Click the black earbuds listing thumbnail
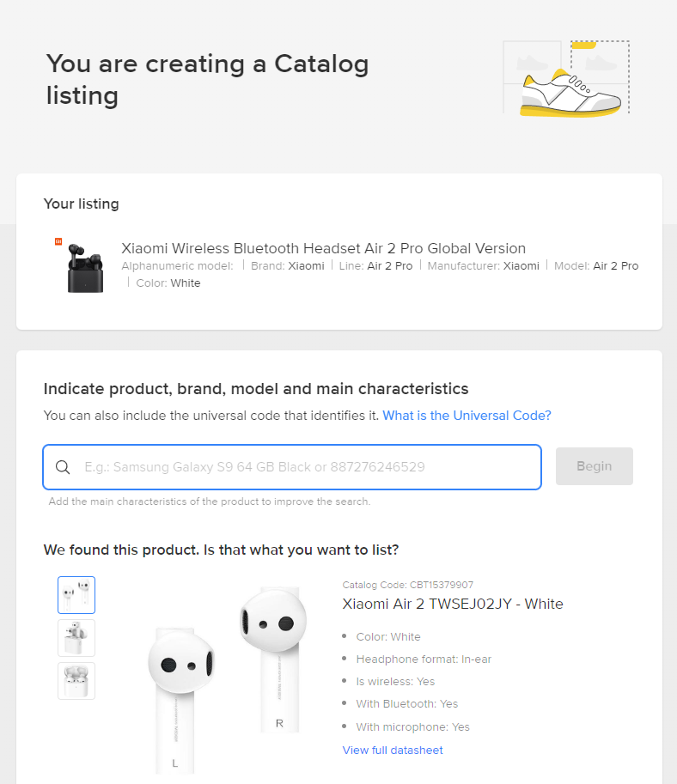The height and width of the screenshot is (784, 677). coord(85,265)
